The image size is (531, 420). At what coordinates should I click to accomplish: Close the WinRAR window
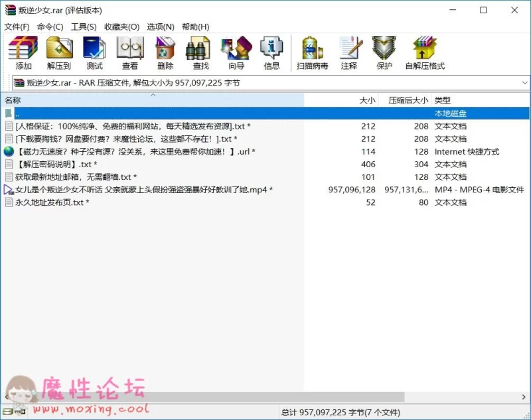pos(514,10)
